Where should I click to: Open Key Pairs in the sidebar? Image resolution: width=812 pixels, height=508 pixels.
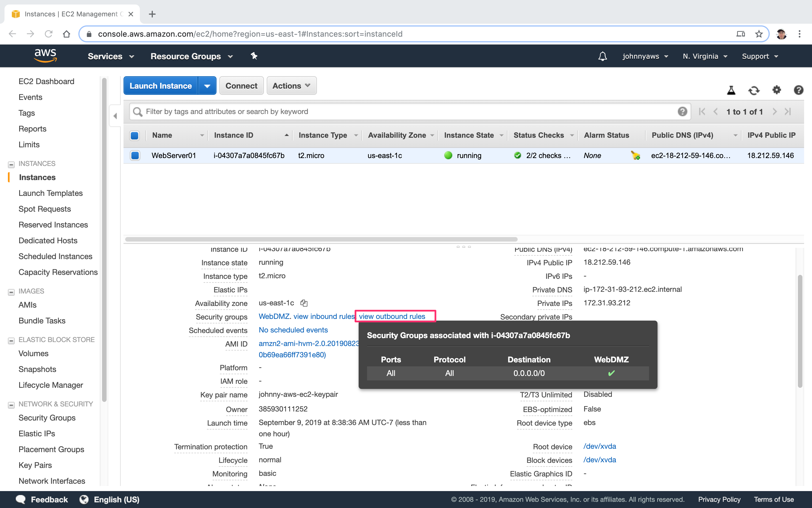pyautogui.click(x=35, y=465)
